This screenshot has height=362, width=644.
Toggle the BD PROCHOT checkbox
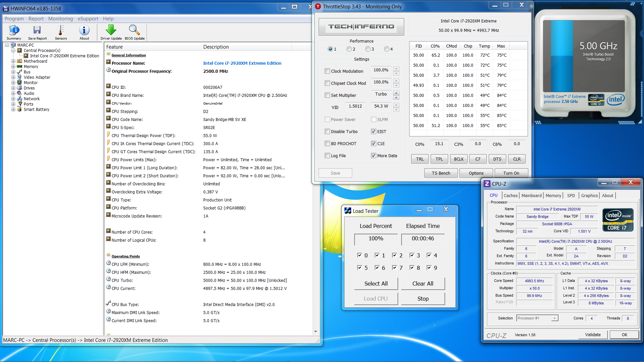click(327, 143)
